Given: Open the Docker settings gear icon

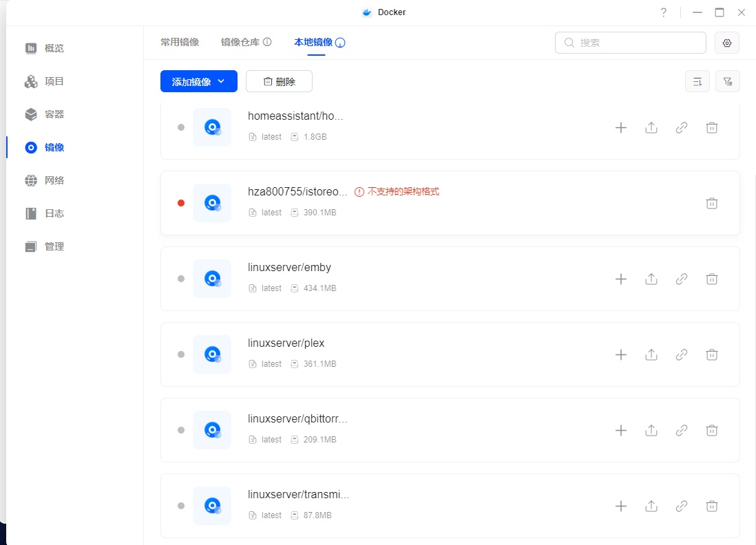Looking at the screenshot, I should [727, 43].
